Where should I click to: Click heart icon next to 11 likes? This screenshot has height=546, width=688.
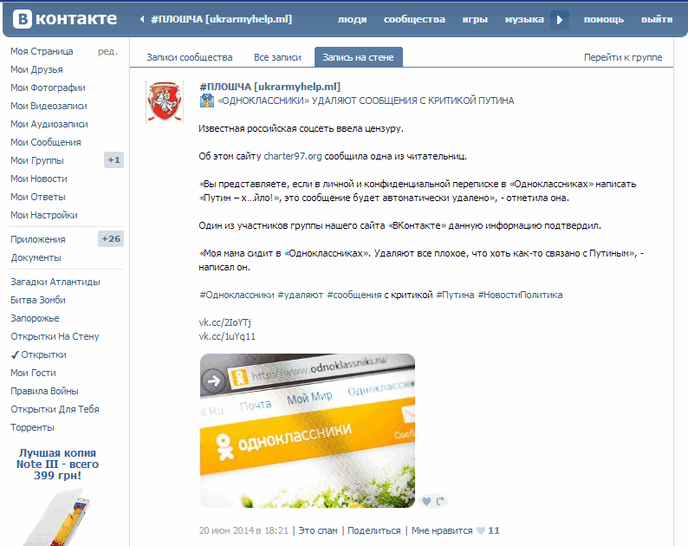(481, 531)
